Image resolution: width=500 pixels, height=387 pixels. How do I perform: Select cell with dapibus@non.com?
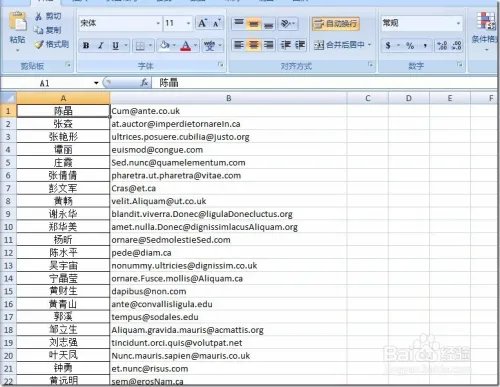click(x=228, y=291)
